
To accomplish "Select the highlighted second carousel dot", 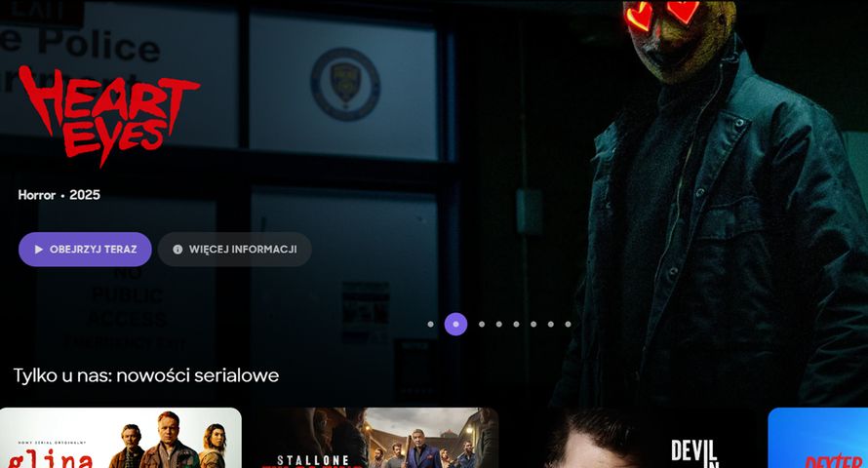I will tap(455, 324).
